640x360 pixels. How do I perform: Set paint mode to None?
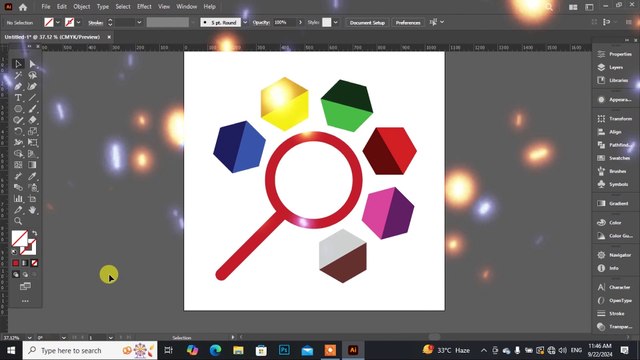click(34, 263)
